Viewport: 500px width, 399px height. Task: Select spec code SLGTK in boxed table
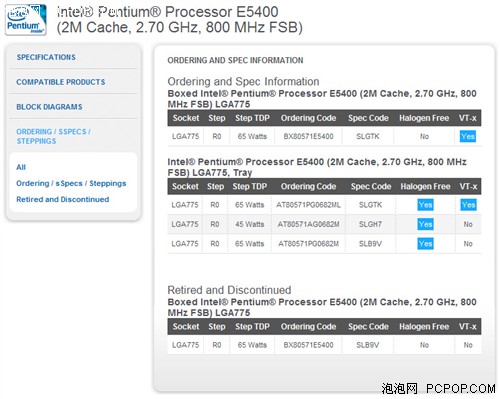pyautogui.click(x=368, y=136)
